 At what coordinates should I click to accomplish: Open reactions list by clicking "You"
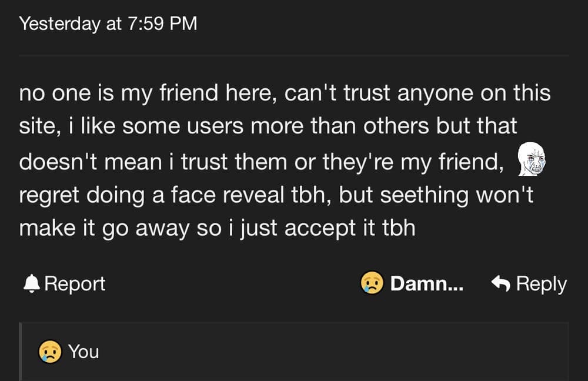pos(83,352)
